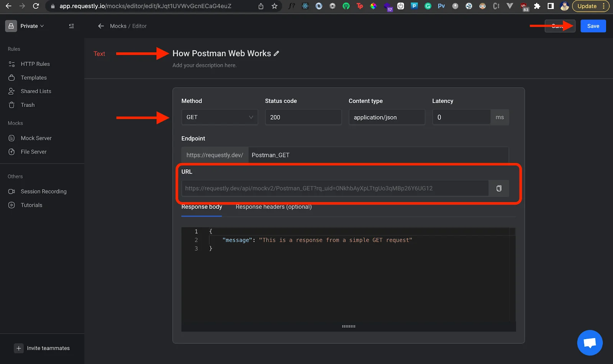Viewport: 613px width, 364px height.
Task: Toggle the browser side panel icon
Action: [551, 6]
